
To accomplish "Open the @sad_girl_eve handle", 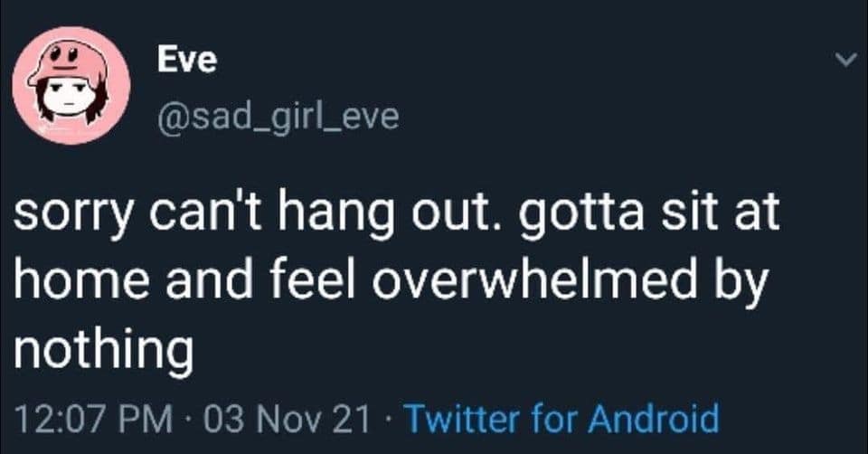I will [x=278, y=117].
